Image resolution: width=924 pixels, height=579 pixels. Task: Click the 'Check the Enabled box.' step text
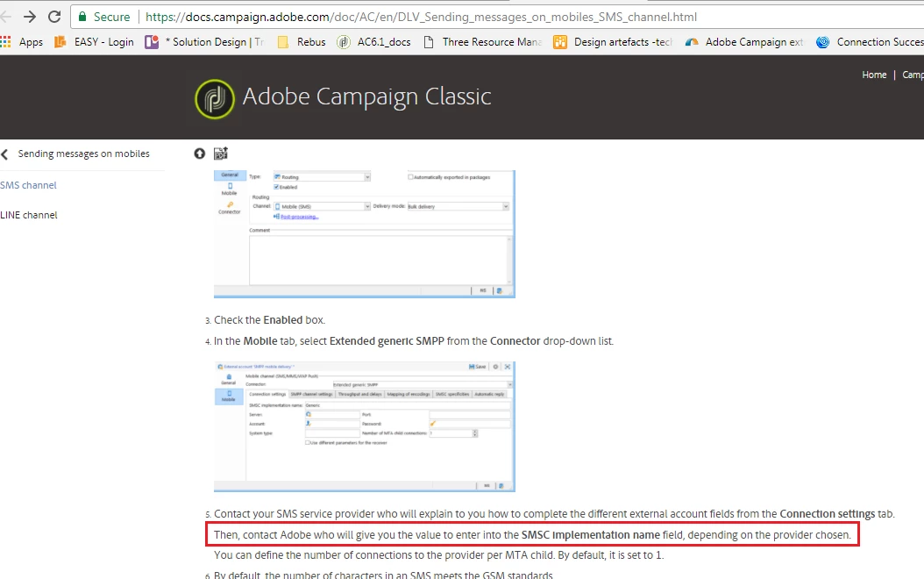click(269, 320)
